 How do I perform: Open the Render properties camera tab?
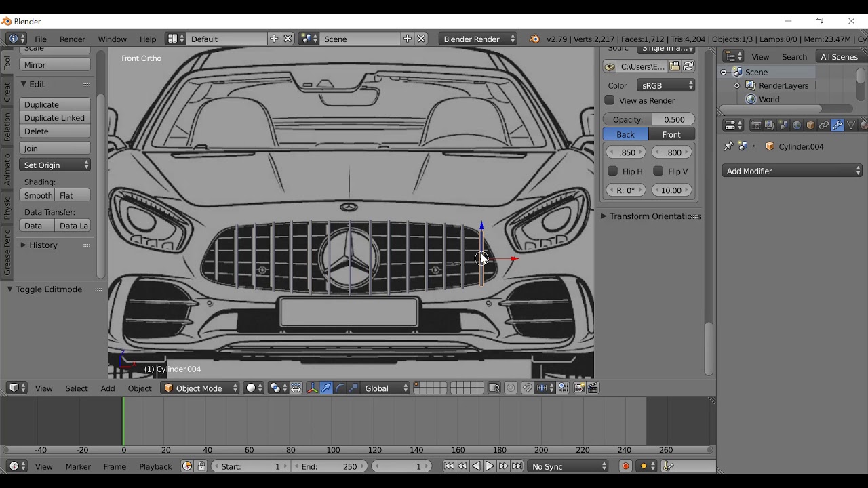pyautogui.click(x=756, y=125)
